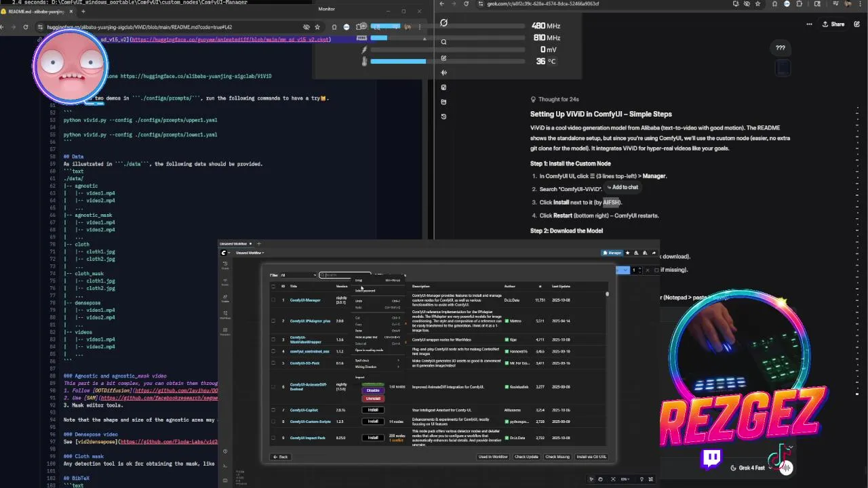Click the Manager button in ComfyUI
Viewport: 868px width, 488px height.
(x=612, y=253)
